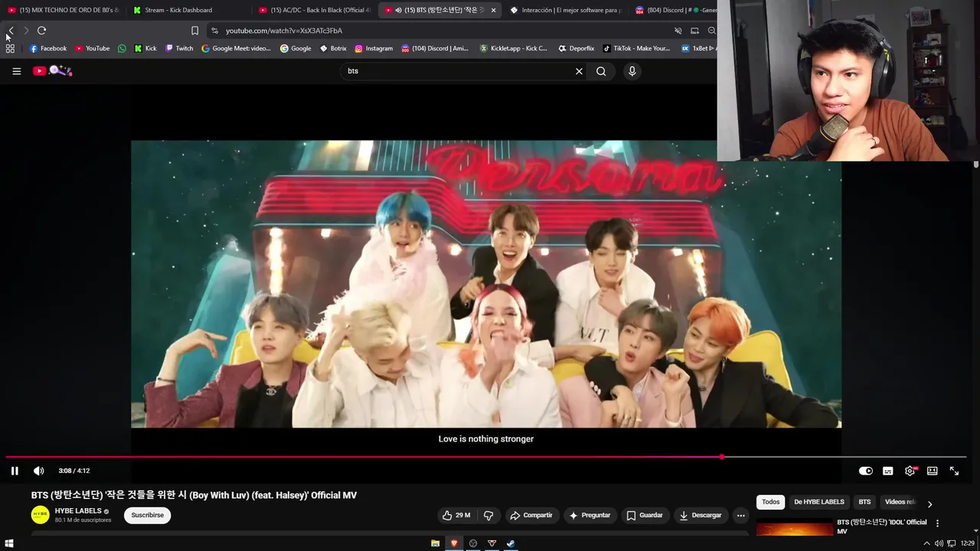Open Brave browser taskbar icon
The height and width of the screenshot is (551, 980).
(454, 543)
